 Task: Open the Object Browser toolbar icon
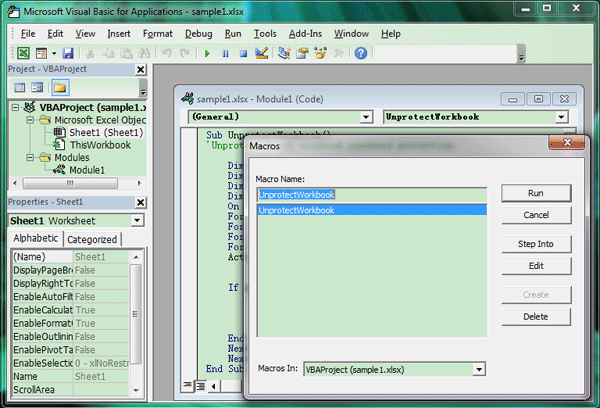click(320, 53)
